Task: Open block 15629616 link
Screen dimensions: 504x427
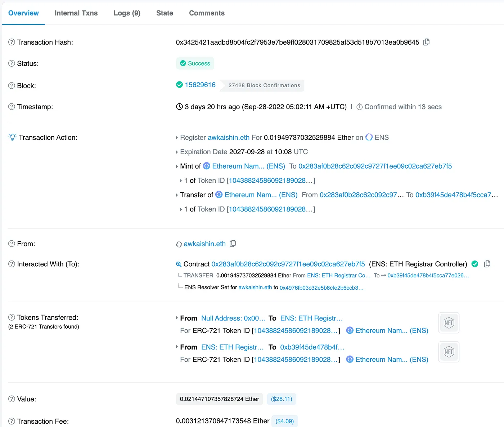Action: pyautogui.click(x=200, y=85)
